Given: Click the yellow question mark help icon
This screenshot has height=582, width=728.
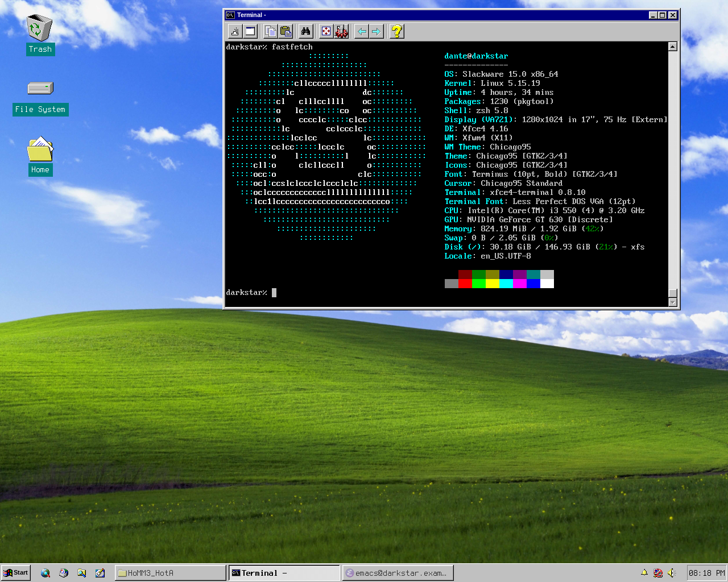Looking at the screenshot, I should coord(397,31).
